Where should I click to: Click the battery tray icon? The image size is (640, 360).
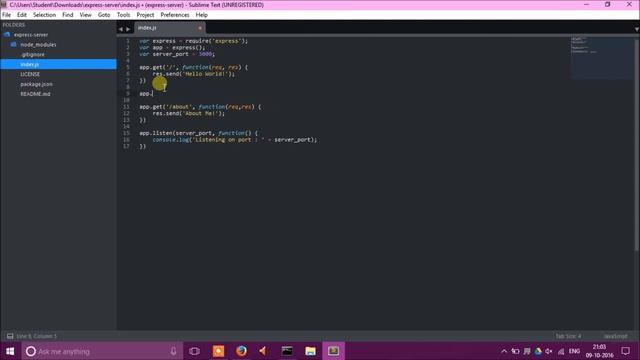(516, 351)
